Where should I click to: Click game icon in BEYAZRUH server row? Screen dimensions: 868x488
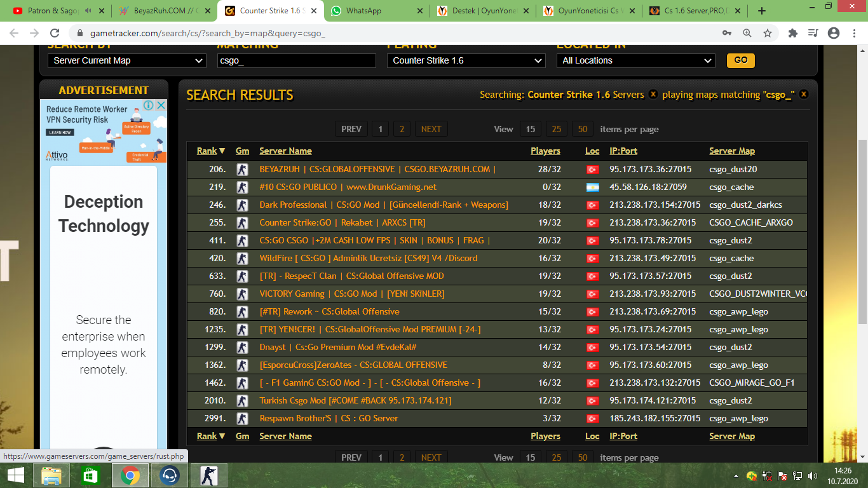[241, 170]
